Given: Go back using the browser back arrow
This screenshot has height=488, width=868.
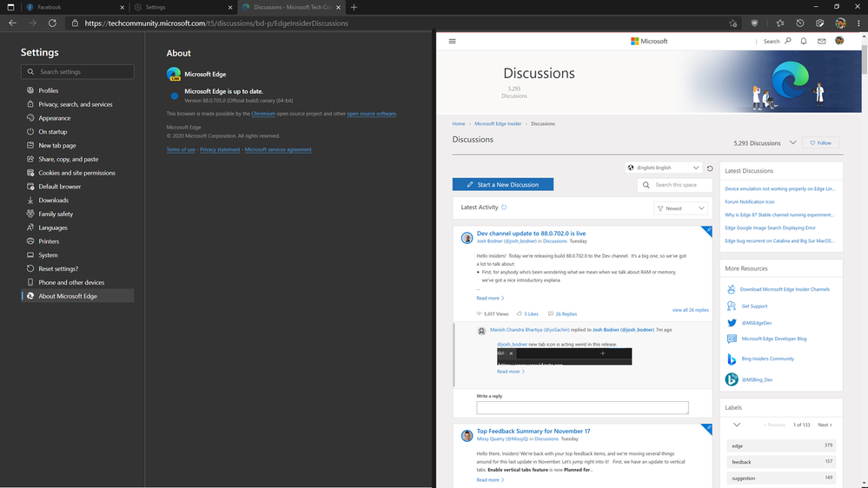Looking at the screenshot, I should coord(12,23).
